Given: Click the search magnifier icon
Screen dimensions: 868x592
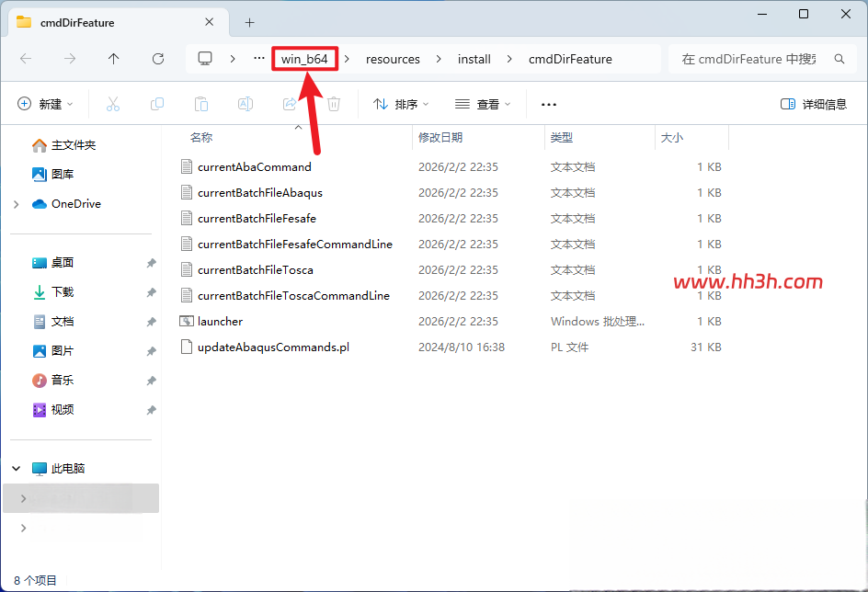Looking at the screenshot, I should tap(839, 59).
